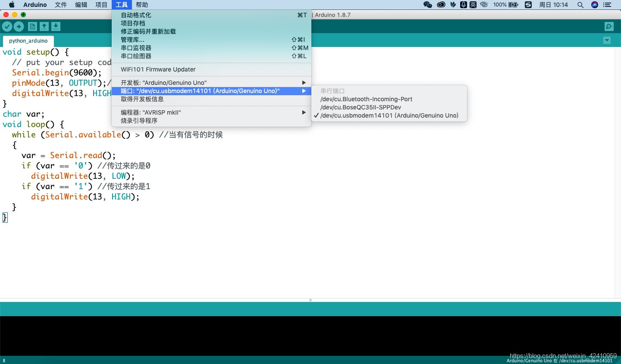This screenshot has height=364, width=621.
Task: Open the Apple menu
Action: click(x=12, y=5)
